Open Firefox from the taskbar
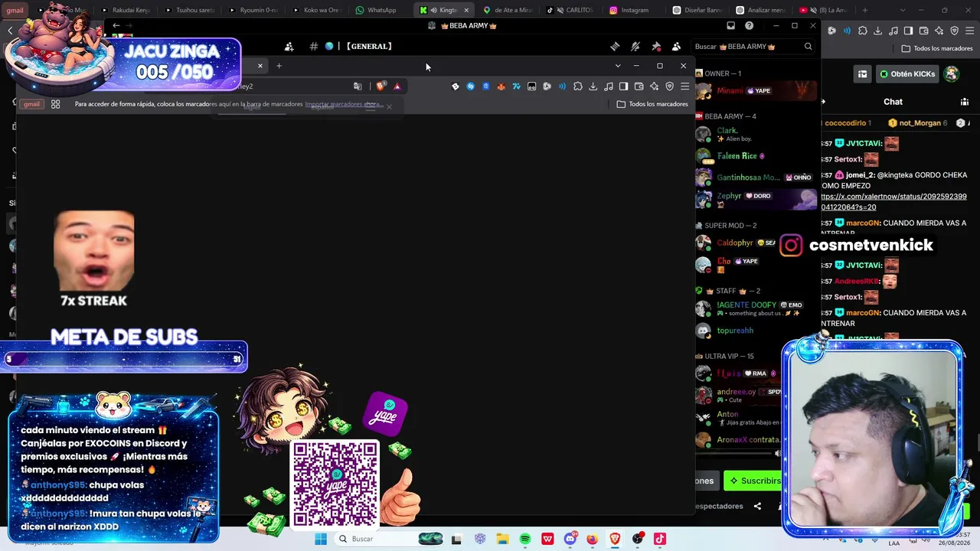 click(x=592, y=539)
